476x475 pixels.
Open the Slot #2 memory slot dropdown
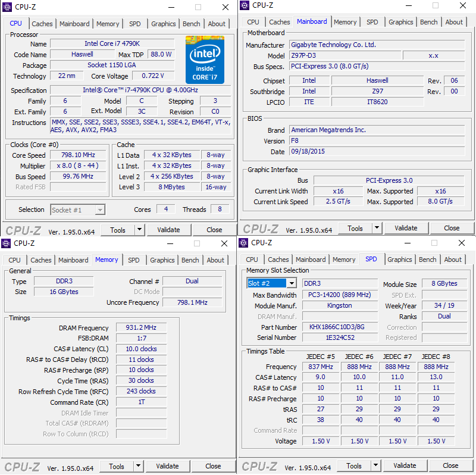click(272, 283)
